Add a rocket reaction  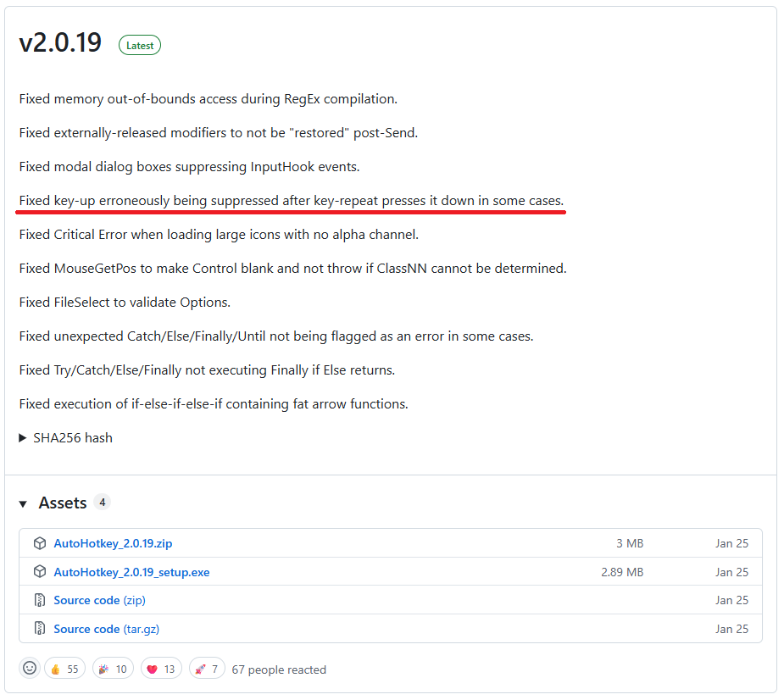coord(208,669)
